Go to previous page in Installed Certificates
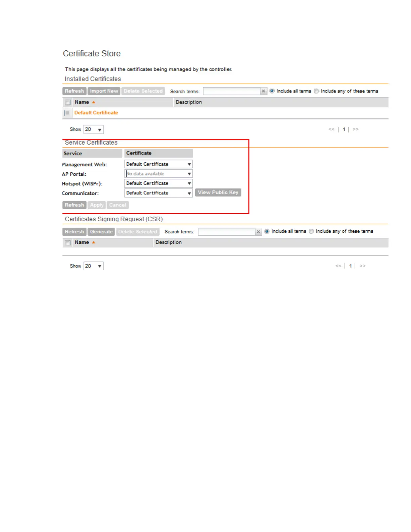Image resolution: width=411 pixels, height=532 pixels. (331, 129)
